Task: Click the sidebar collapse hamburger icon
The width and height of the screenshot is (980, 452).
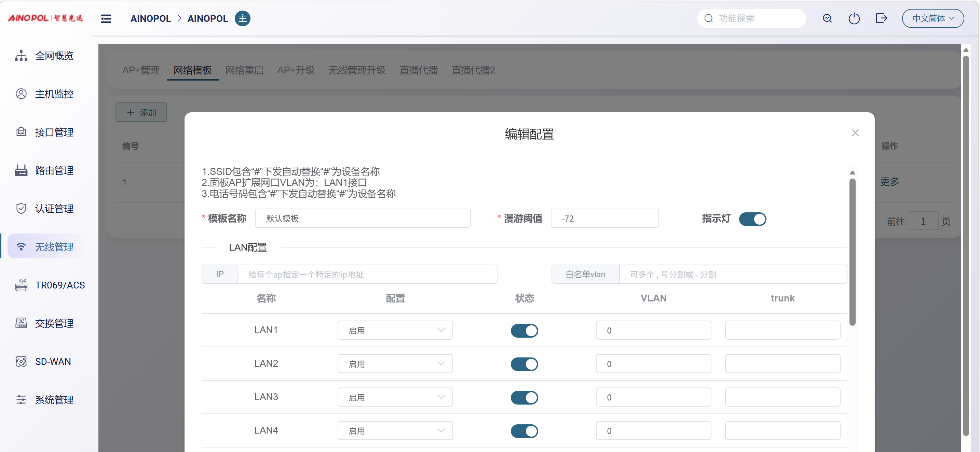Action: 106,19
